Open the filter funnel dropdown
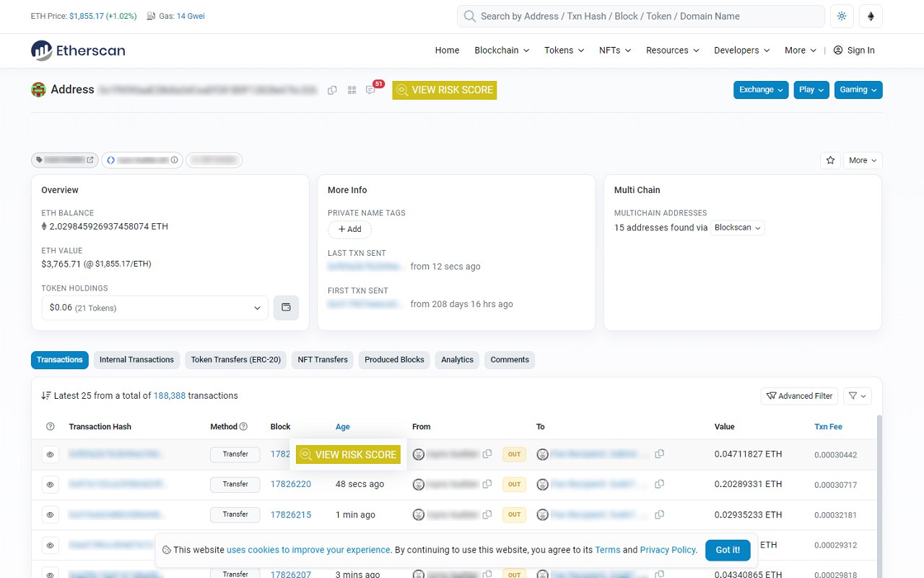This screenshot has width=924, height=578. [x=858, y=396]
